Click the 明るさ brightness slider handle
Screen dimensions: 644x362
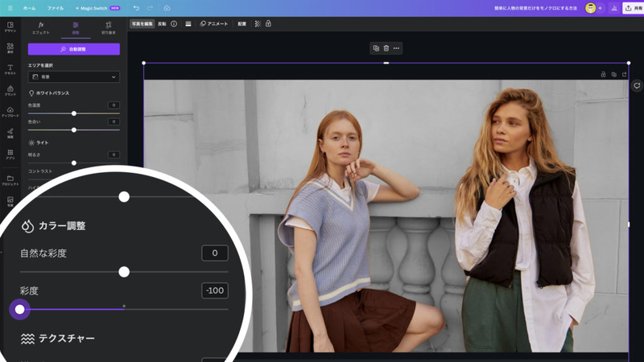pos(74,163)
